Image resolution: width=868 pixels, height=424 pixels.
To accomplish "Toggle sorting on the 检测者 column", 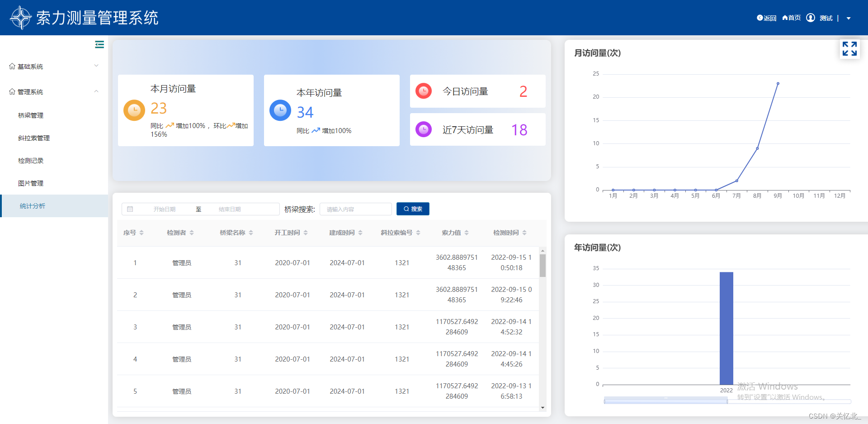I will point(192,232).
